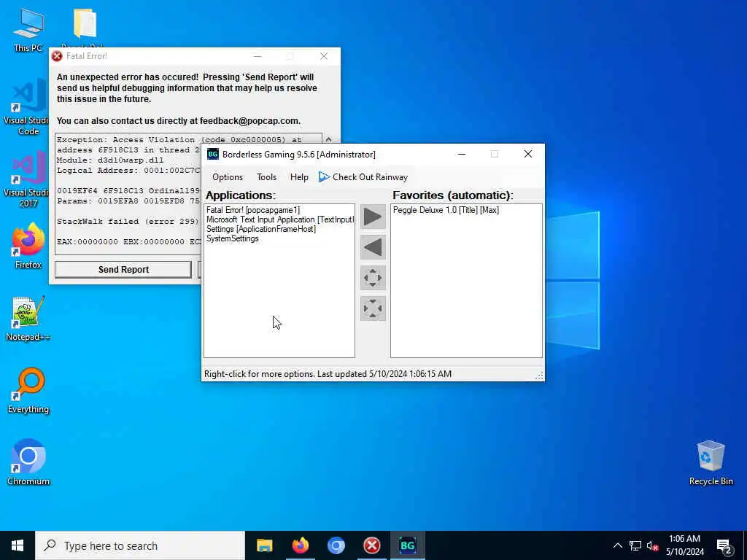Click the taskbar clock and date
Viewport: 747px width, 560px height.
(684, 545)
